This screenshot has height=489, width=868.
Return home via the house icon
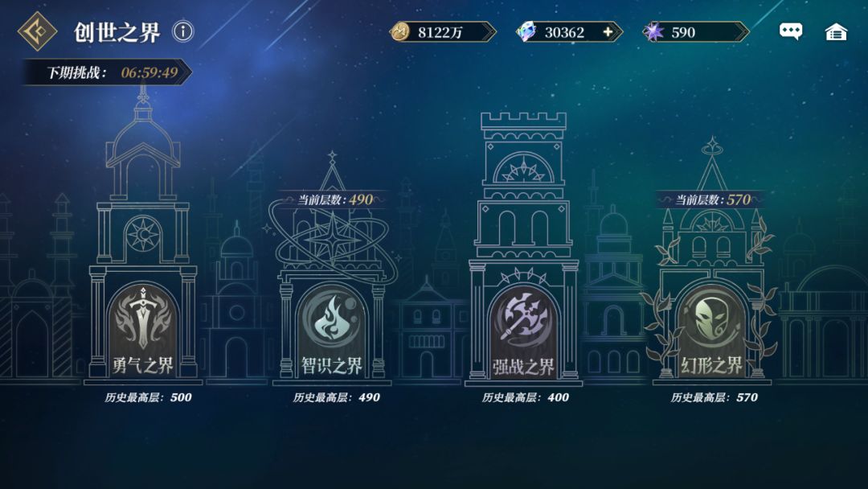coord(836,31)
